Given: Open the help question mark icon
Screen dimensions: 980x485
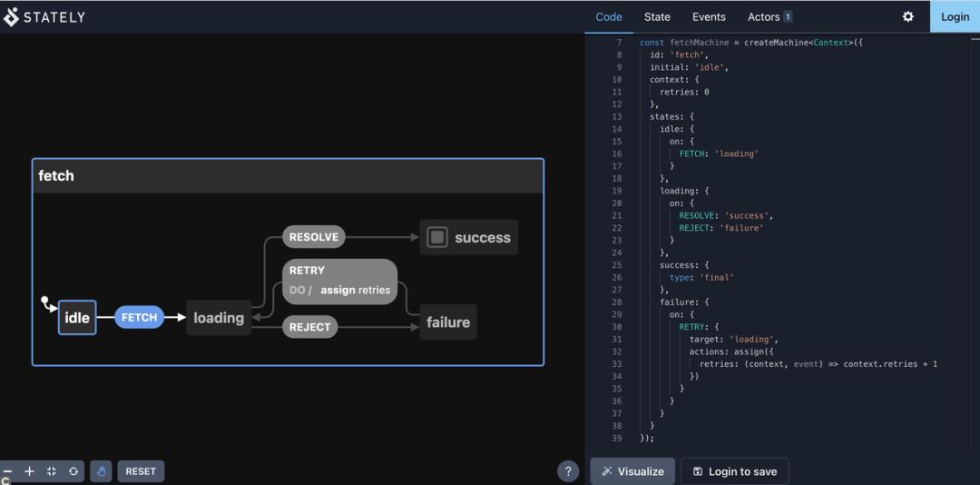Looking at the screenshot, I should point(568,471).
